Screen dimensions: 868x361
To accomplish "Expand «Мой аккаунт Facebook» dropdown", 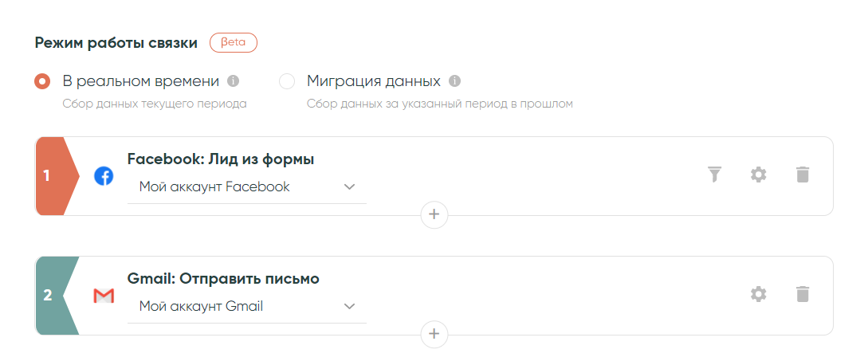I will pos(247,187).
